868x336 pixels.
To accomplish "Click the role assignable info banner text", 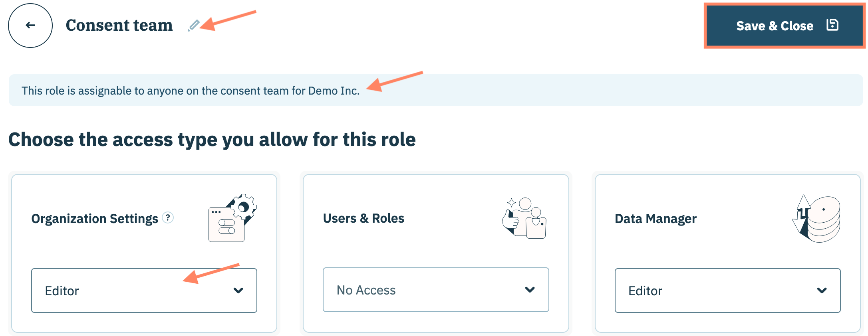I will click(191, 91).
